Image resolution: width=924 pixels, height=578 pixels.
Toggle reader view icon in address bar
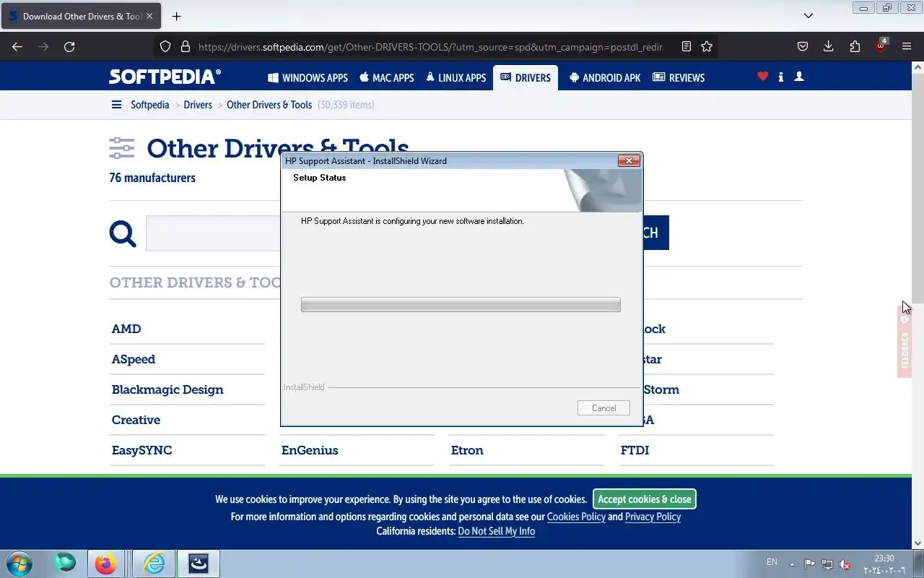[x=687, y=46]
